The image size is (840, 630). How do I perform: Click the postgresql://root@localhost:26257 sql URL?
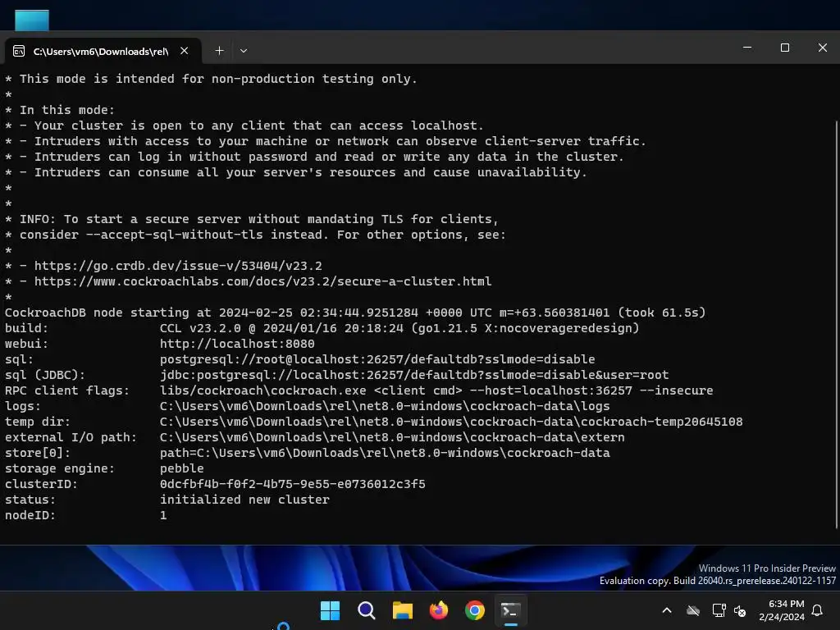click(377, 359)
